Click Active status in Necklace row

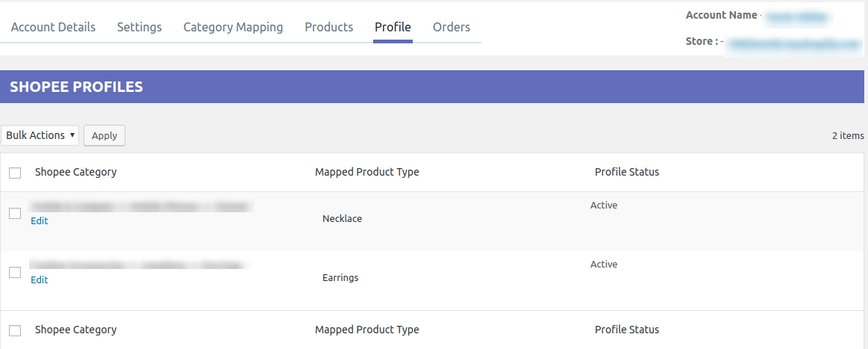click(x=604, y=206)
